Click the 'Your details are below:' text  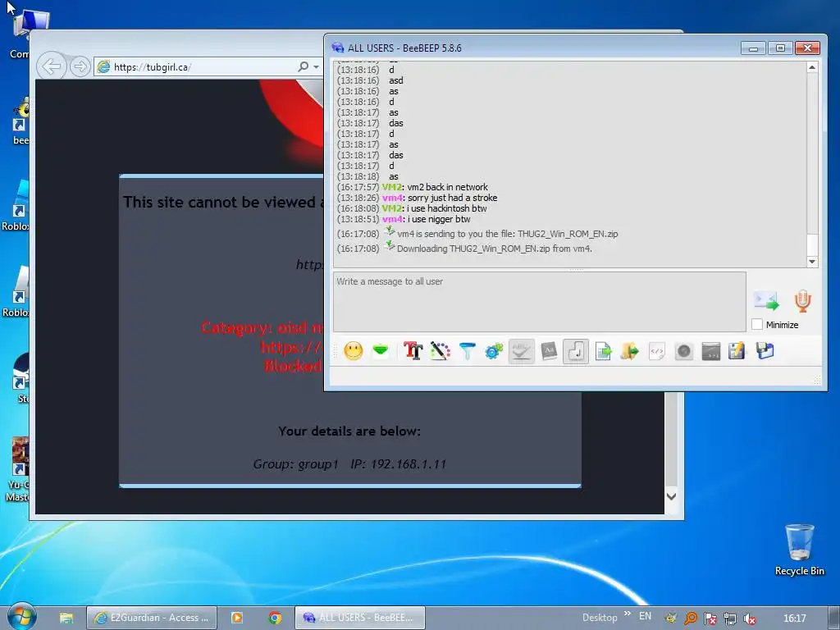[x=349, y=431]
